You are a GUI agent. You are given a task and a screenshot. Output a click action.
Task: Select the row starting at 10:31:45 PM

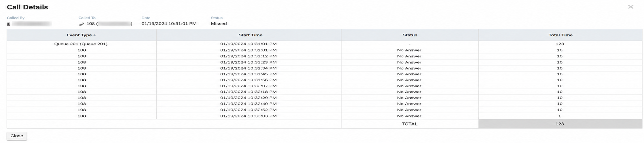tap(325, 74)
